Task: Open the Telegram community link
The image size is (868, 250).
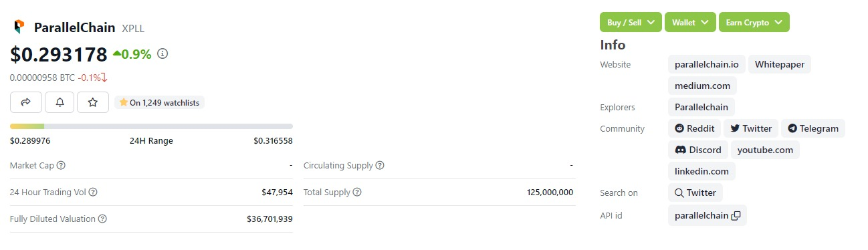Action: click(813, 128)
